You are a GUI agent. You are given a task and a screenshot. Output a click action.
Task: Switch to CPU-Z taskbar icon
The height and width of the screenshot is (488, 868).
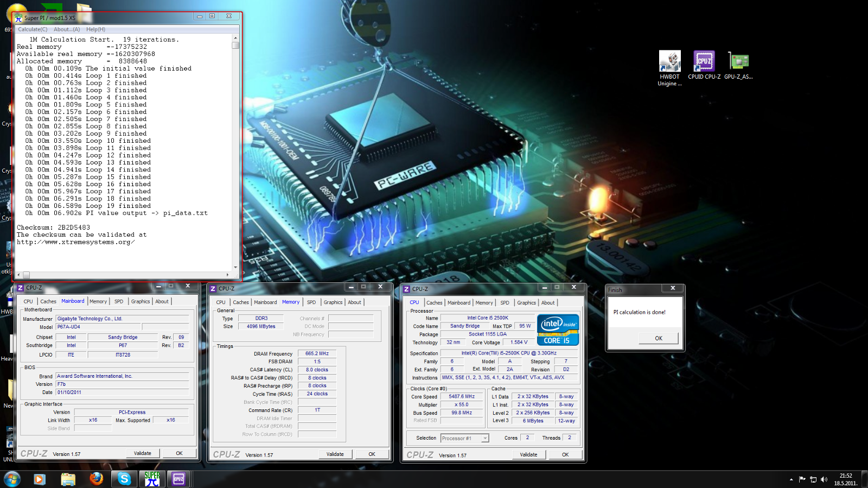[x=178, y=479]
